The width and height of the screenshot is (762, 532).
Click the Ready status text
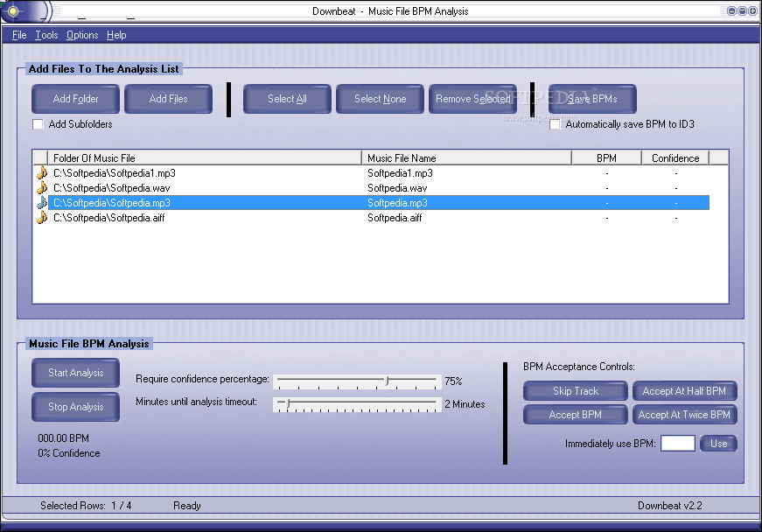pos(186,506)
